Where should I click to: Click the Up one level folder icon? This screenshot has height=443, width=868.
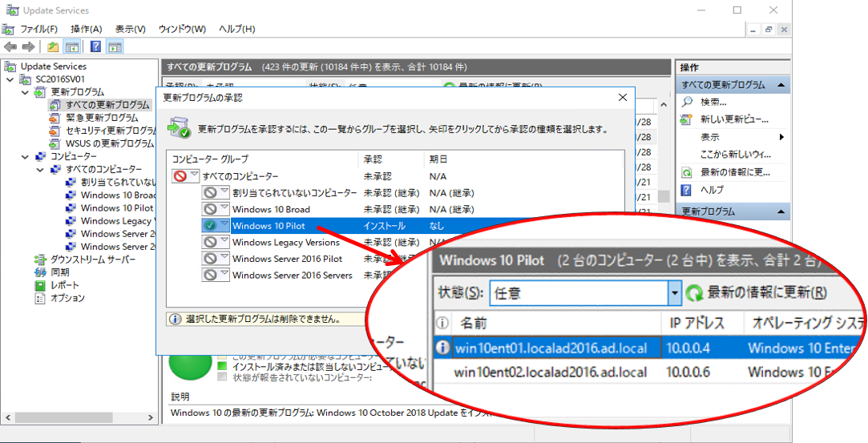click(x=53, y=47)
